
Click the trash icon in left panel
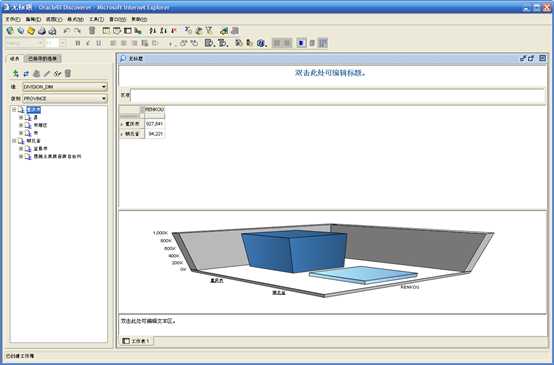pos(68,73)
